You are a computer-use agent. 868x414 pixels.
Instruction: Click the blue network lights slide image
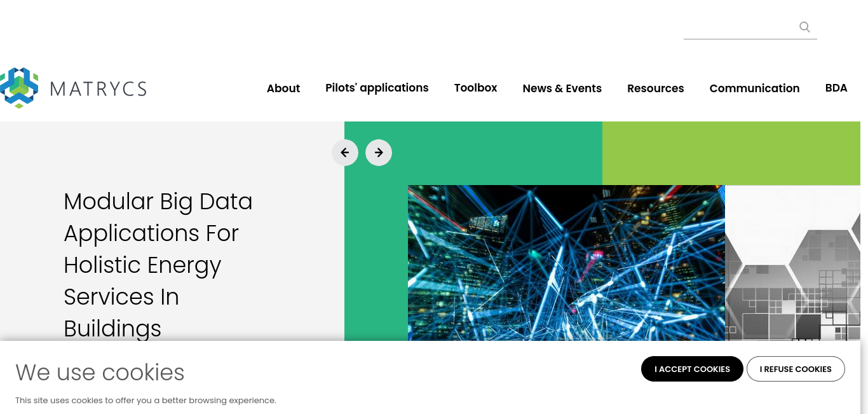point(566,263)
